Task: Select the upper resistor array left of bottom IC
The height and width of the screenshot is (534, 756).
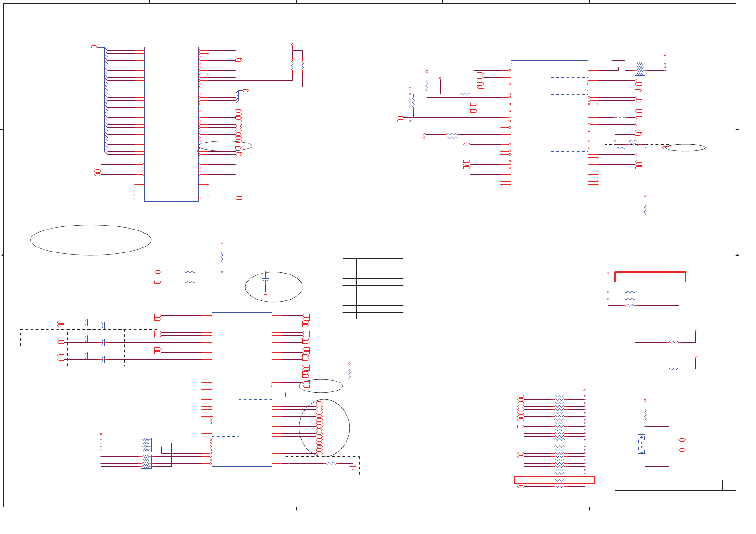Action: point(146,445)
